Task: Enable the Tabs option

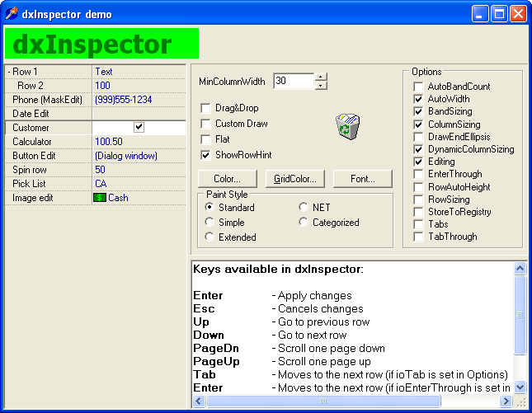Action: [418, 224]
